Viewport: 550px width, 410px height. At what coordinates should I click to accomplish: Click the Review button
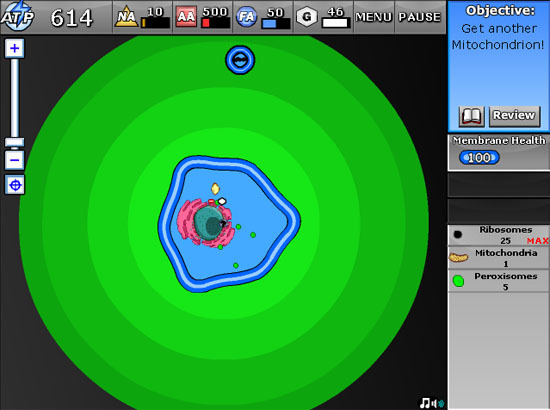514,116
